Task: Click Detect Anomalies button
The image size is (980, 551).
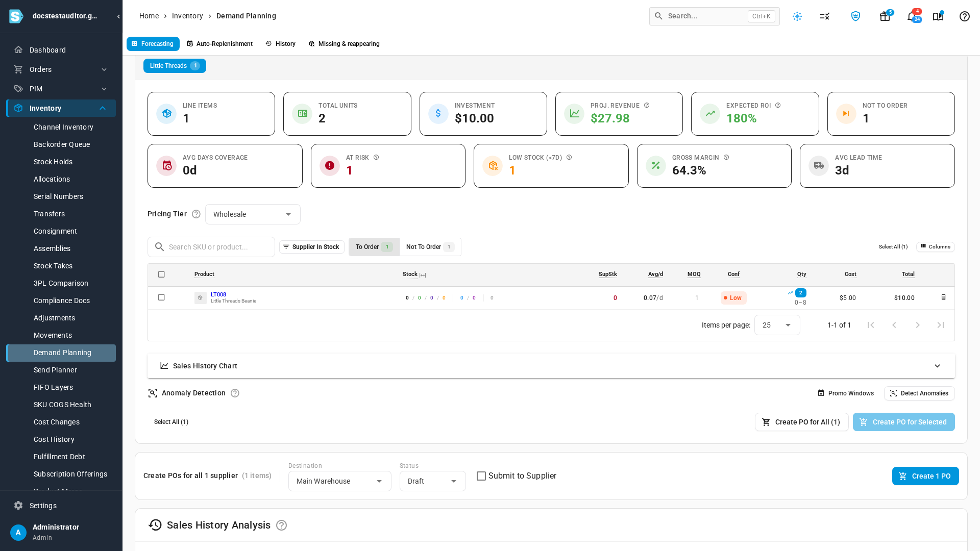Action: click(x=919, y=393)
